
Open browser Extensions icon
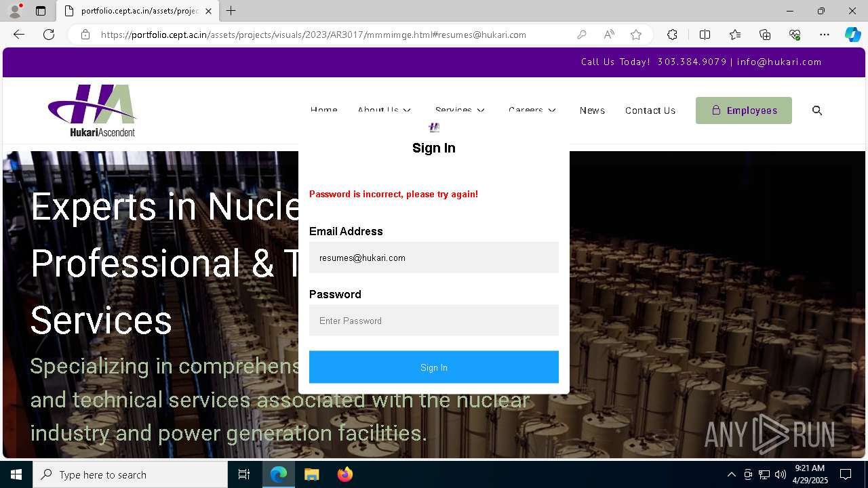pos(672,35)
